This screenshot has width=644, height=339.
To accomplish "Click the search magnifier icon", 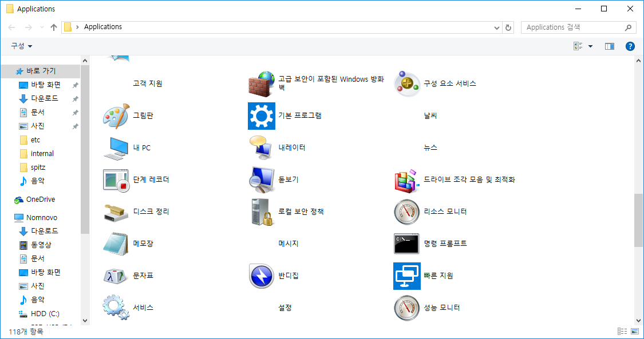I will (627, 27).
